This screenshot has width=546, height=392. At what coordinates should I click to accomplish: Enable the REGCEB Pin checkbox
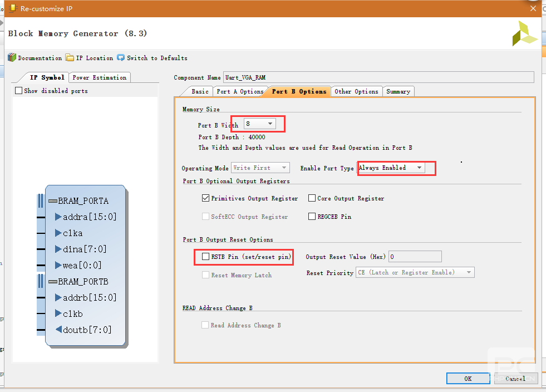(312, 217)
